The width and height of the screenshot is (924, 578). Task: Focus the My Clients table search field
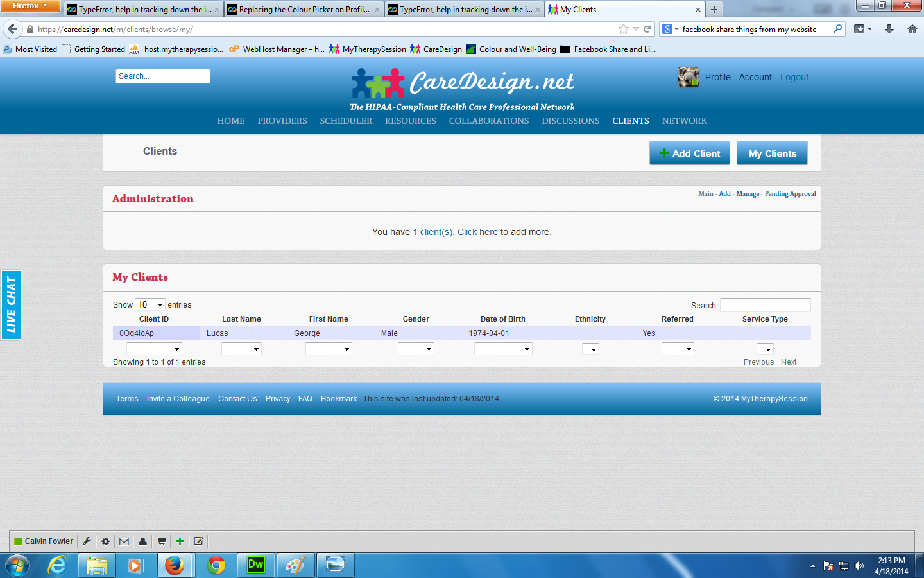click(x=765, y=305)
